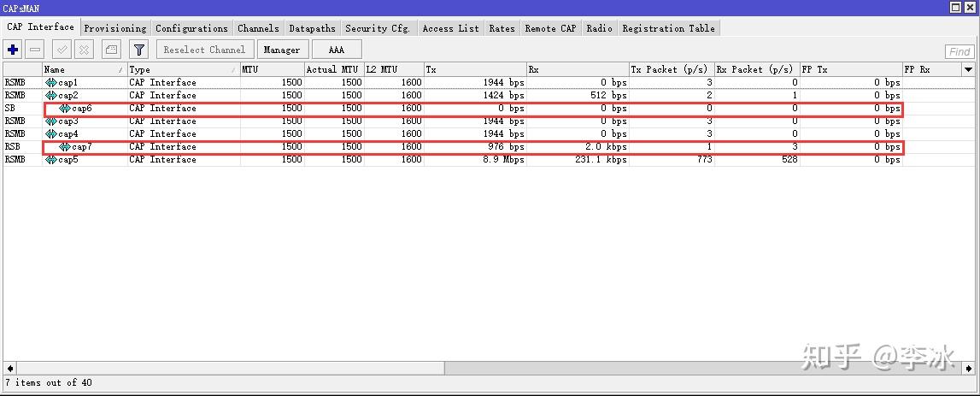Sort by the L2 MTU column header

coord(394,69)
